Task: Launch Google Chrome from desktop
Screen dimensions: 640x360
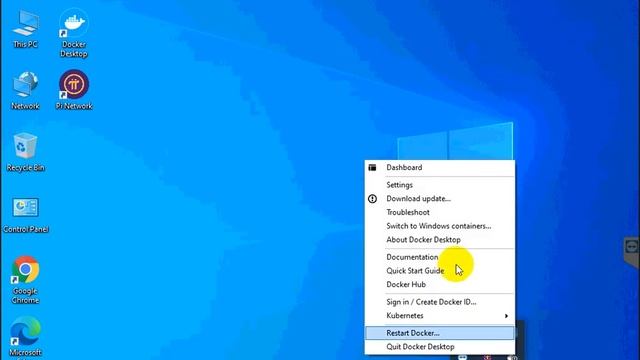Action: click(x=25, y=280)
